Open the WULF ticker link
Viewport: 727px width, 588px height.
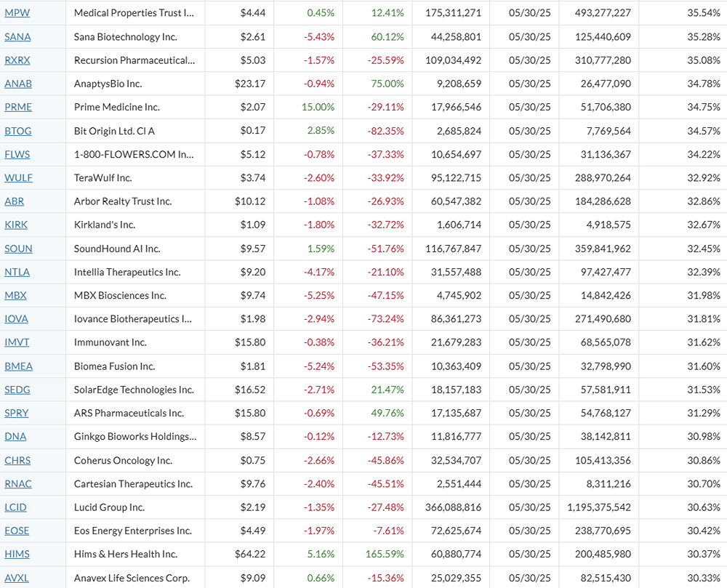point(18,177)
